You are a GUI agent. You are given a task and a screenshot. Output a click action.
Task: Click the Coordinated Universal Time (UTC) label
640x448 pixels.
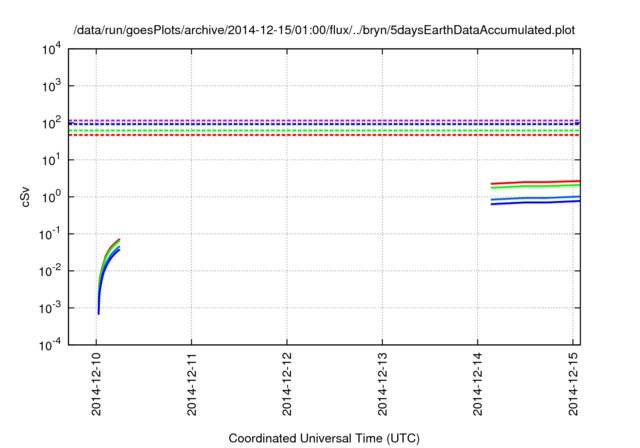coord(324,438)
